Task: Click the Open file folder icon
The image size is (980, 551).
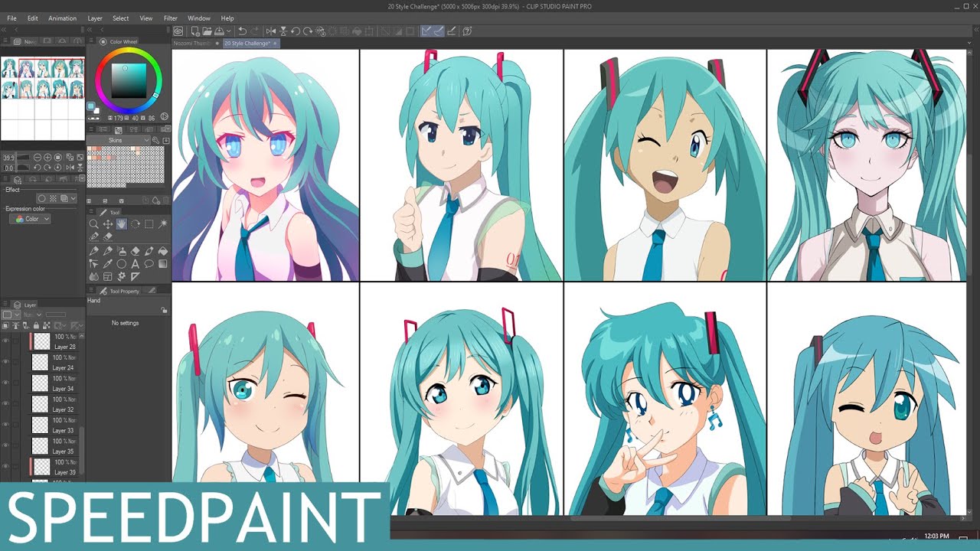Action: coord(207,31)
